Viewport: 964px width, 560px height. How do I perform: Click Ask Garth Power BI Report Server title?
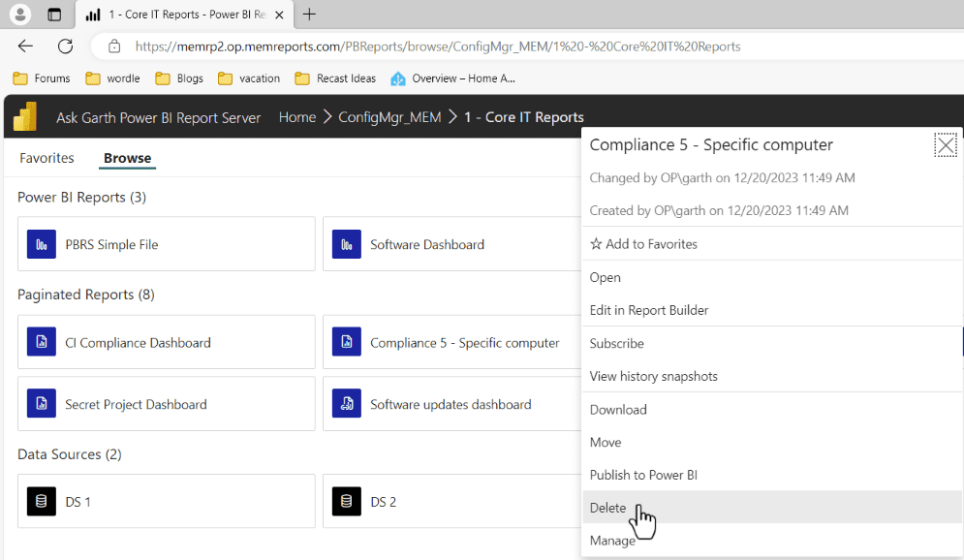click(159, 117)
